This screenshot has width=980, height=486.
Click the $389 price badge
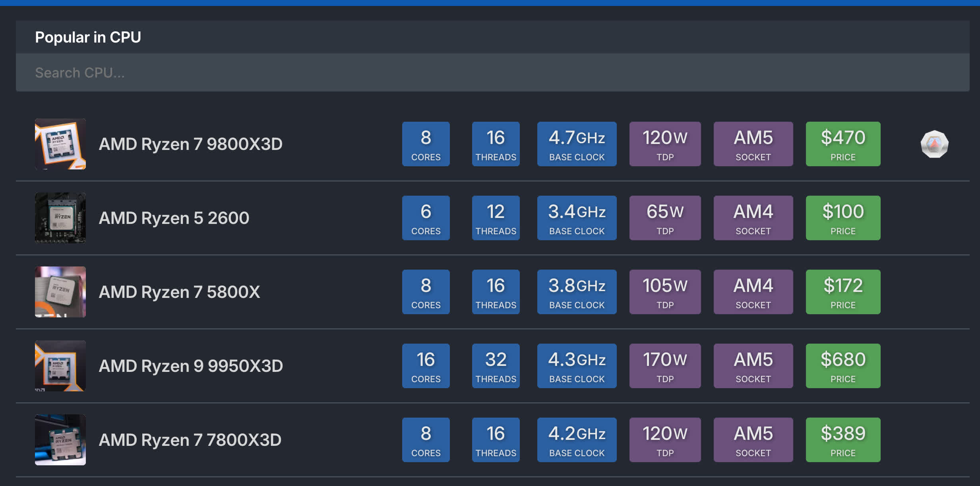pyautogui.click(x=843, y=440)
